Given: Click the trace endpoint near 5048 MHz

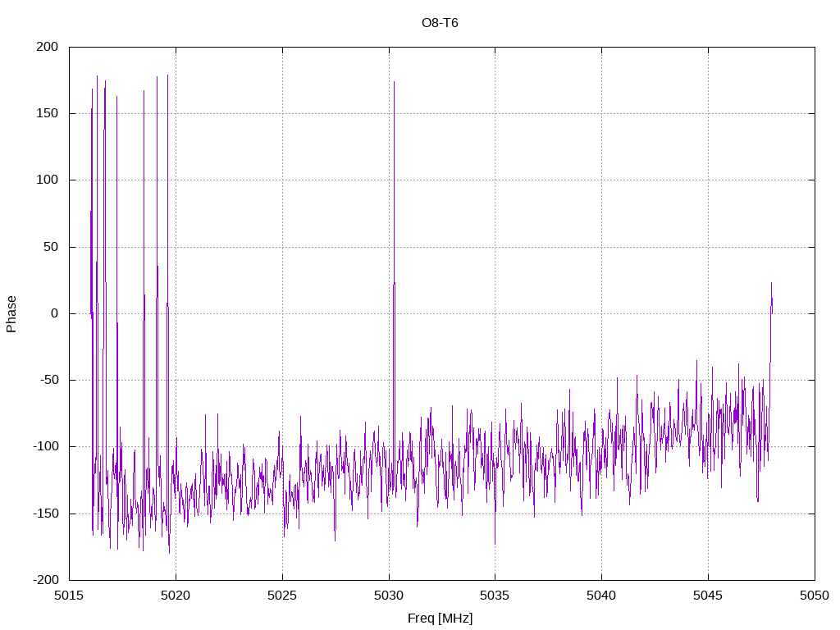Looking at the screenshot, I should coord(772,313).
